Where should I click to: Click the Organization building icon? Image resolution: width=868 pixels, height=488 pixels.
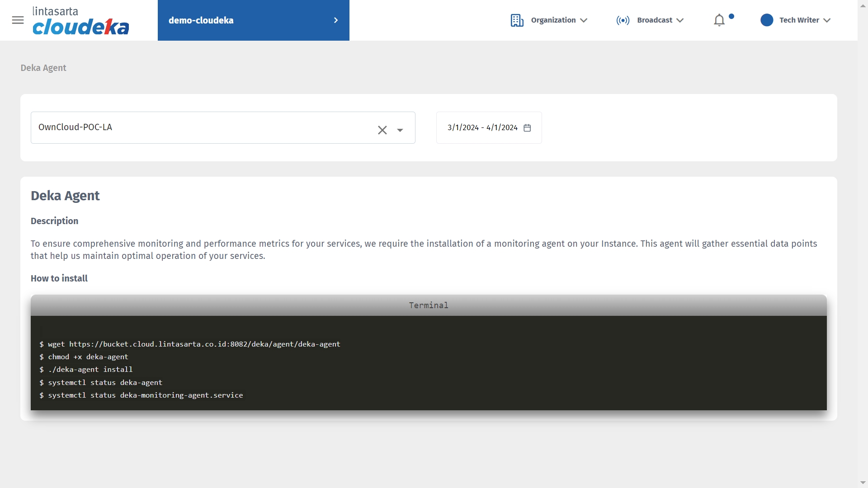[x=517, y=20]
